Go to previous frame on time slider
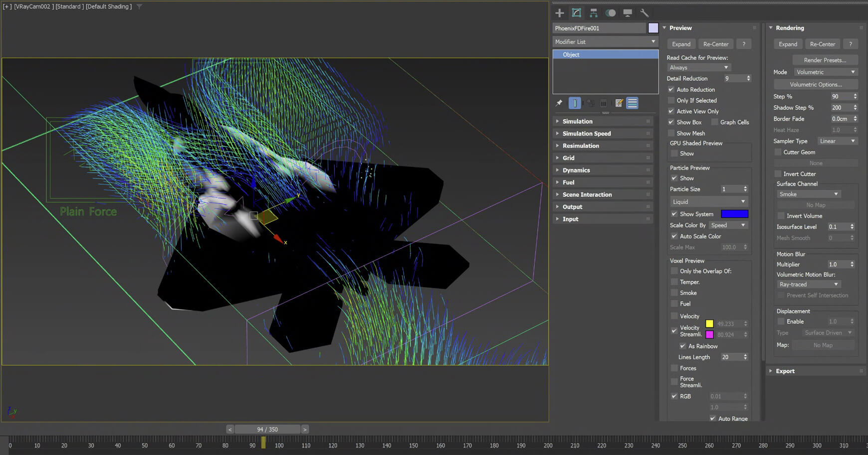This screenshot has height=455, width=868. (x=230, y=429)
